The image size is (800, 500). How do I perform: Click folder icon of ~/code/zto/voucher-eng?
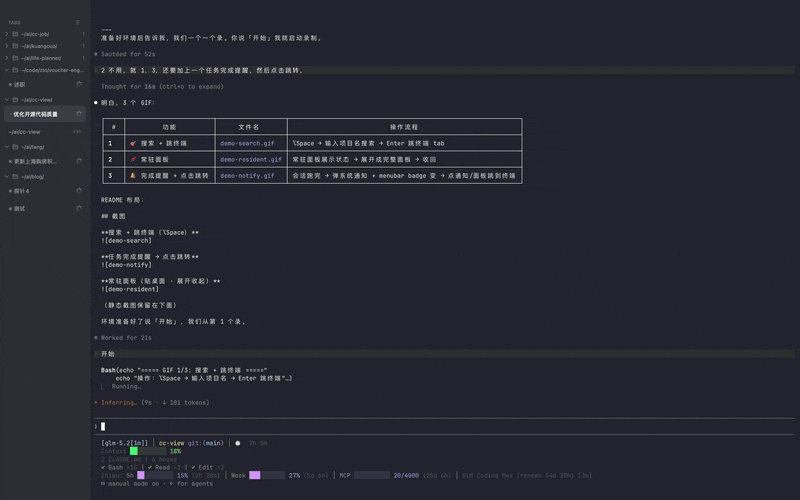pyautogui.click(x=15, y=70)
